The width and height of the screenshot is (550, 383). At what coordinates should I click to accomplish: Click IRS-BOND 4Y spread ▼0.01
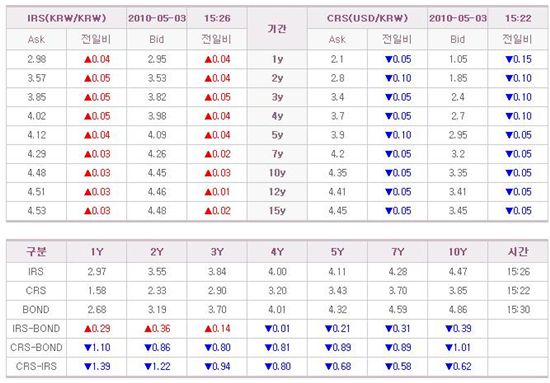click(277, 329)
